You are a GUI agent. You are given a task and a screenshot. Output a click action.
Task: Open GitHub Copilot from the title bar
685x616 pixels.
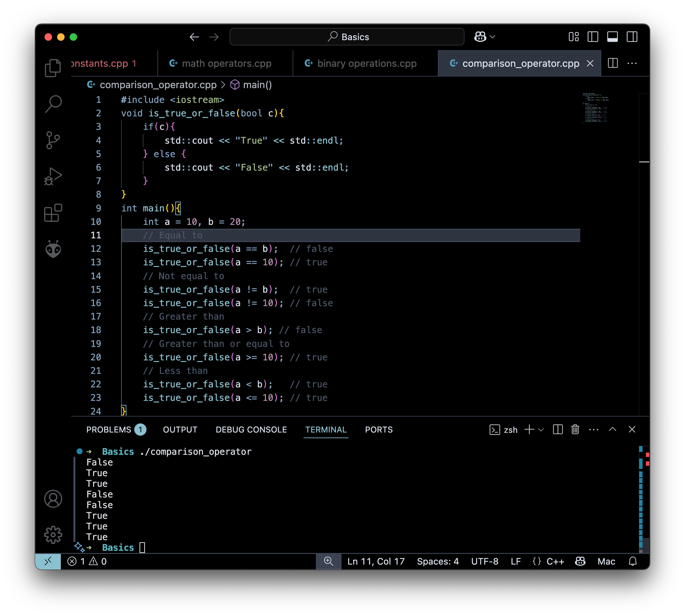coord(480,37)
